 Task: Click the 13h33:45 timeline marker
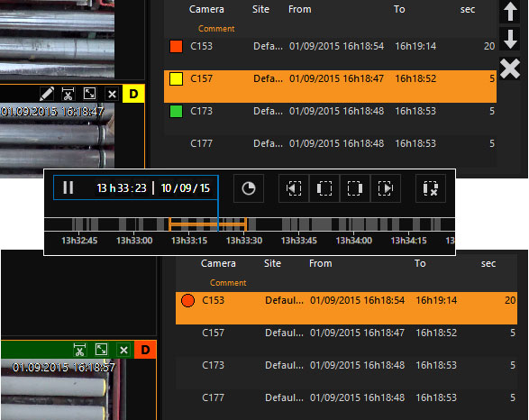pyautogui.click(x=298, y=240)
